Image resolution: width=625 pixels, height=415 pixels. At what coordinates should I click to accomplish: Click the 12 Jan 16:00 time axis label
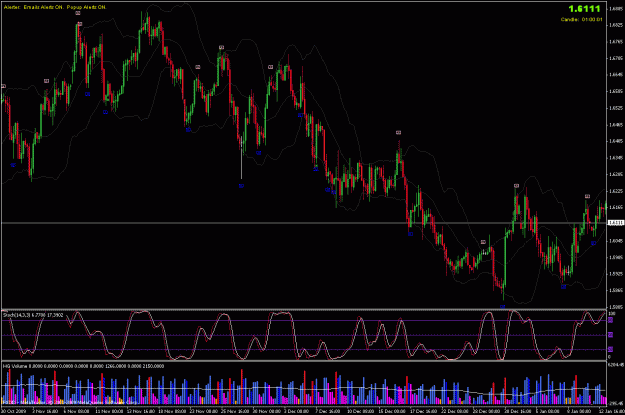click(x=611, y=411)
